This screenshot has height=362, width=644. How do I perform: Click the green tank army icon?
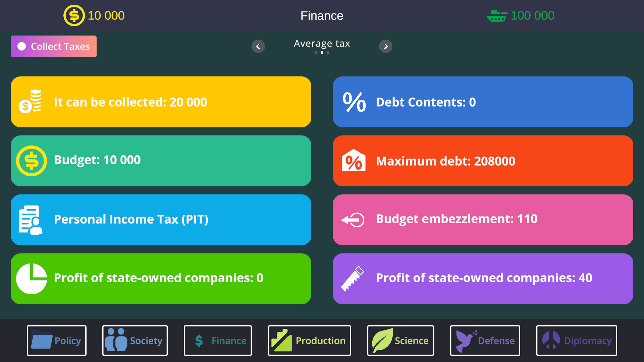(x=497, y=16)
